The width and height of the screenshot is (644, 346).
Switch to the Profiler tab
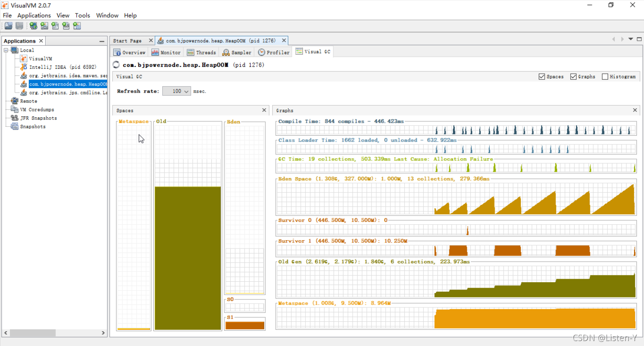tap(274, 53)
